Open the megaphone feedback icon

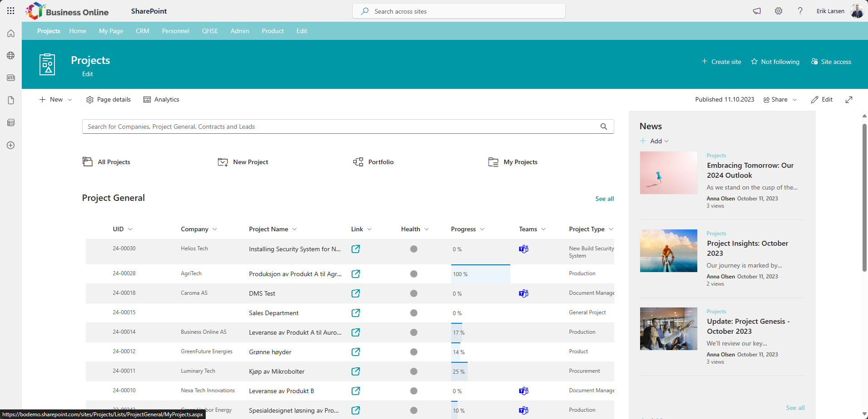click(x=757, y=11)
